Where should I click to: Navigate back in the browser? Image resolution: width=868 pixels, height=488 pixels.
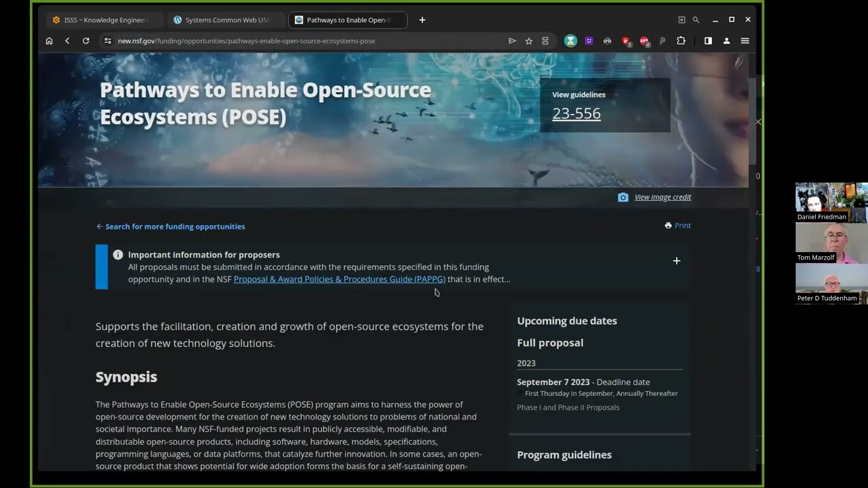click(67, 41)
